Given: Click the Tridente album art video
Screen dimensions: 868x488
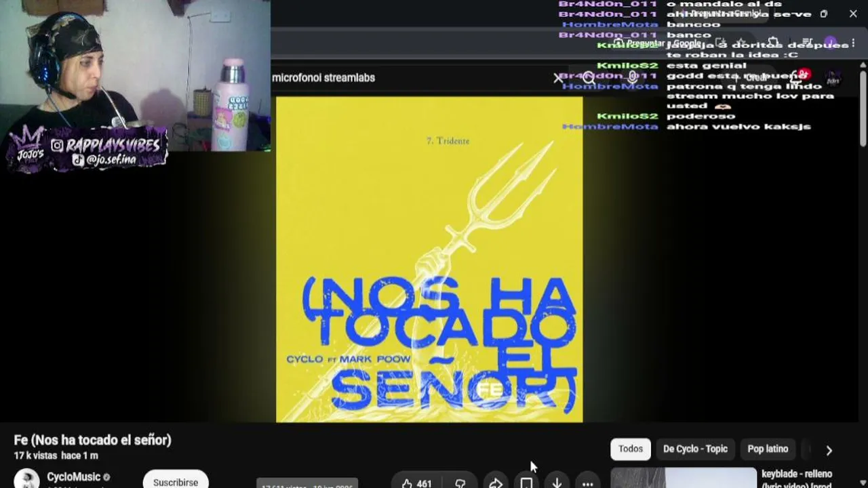Looking at the screenshot, I should [x=429, y=260].
